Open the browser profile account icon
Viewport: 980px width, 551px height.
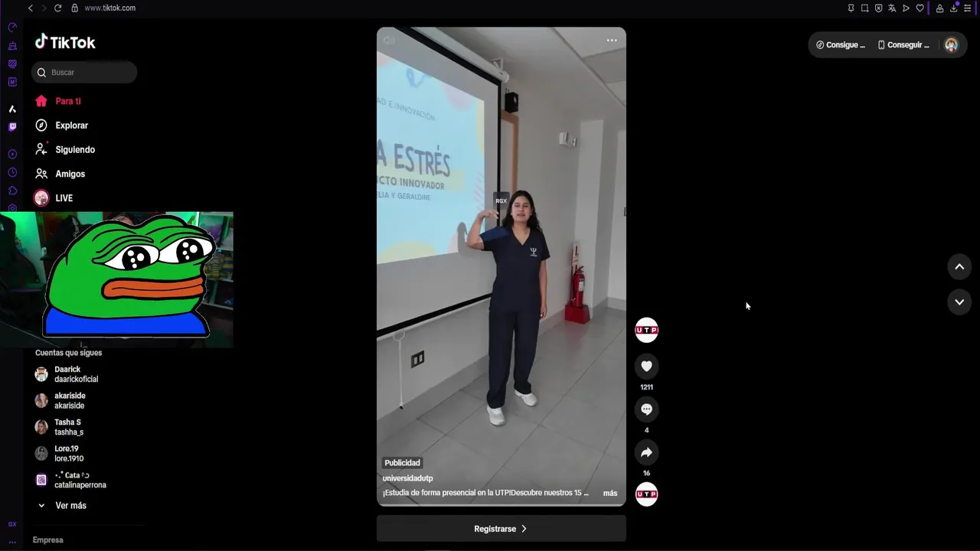tap(940, 8)
